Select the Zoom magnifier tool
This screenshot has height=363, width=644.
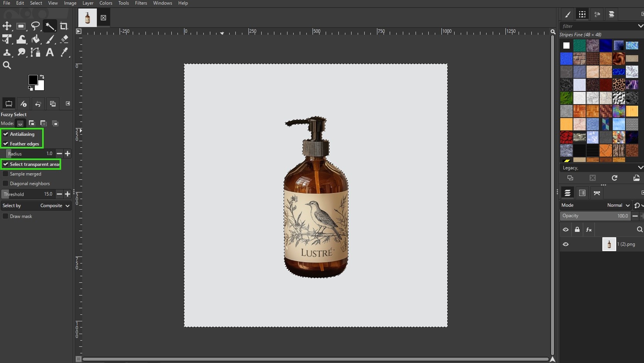coord(7,66)
